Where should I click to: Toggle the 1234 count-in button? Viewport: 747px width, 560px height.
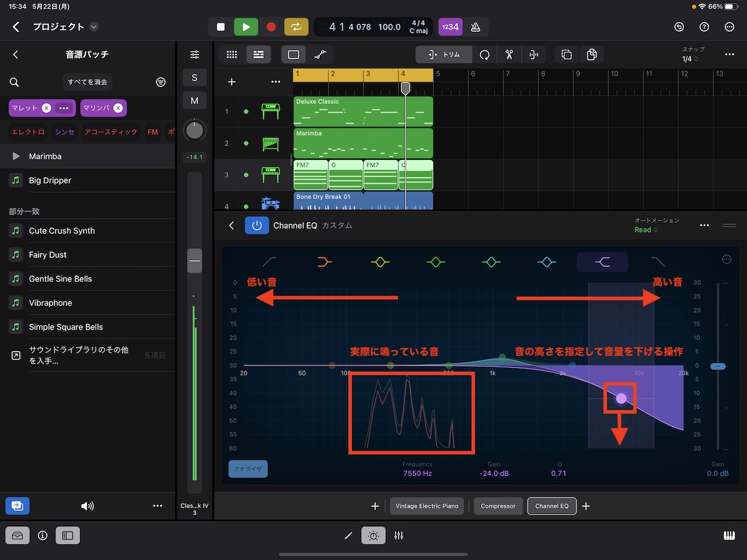pos(450,27)
